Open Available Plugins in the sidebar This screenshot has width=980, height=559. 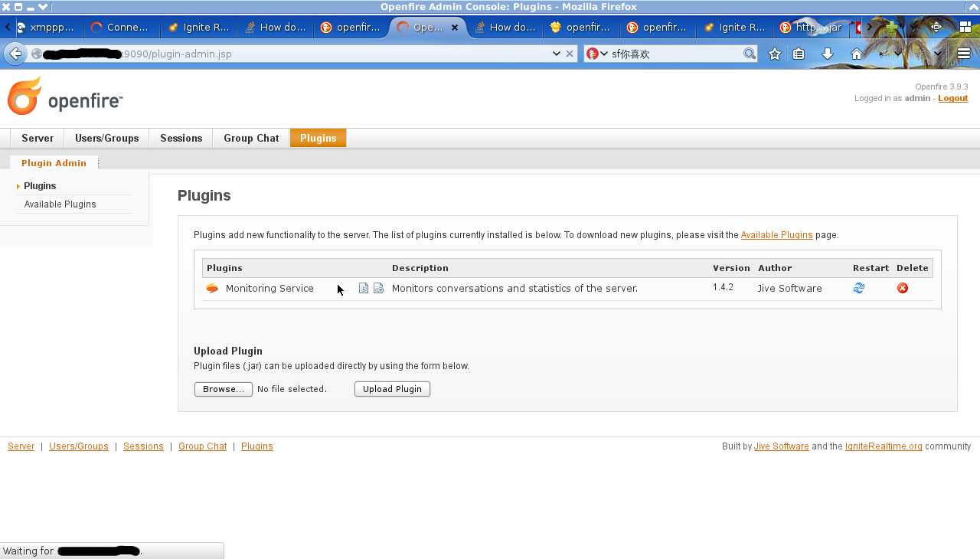click(60, 204)
